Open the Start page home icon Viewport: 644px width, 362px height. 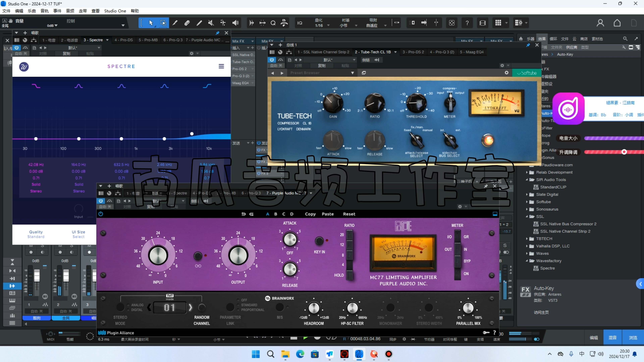point(617,23)
